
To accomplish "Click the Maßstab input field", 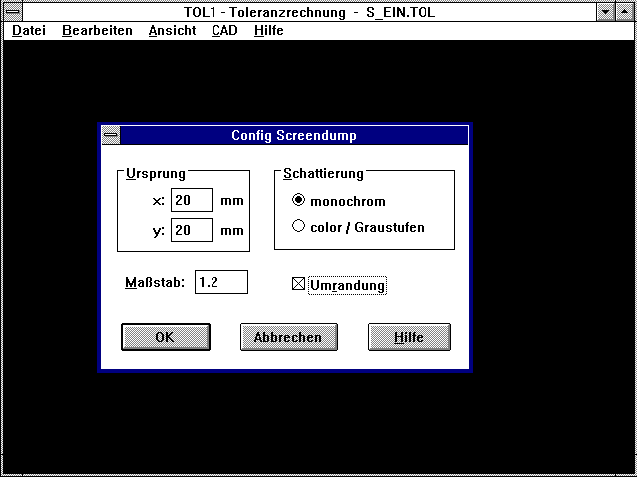I will click(x=220, y=282).
